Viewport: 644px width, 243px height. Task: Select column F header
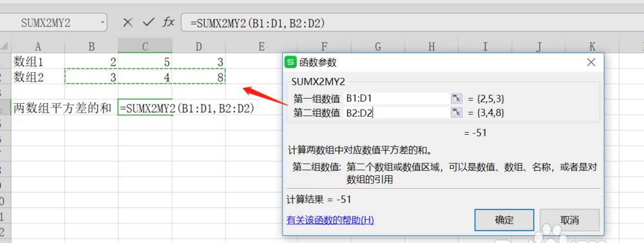tap(325, 46)
